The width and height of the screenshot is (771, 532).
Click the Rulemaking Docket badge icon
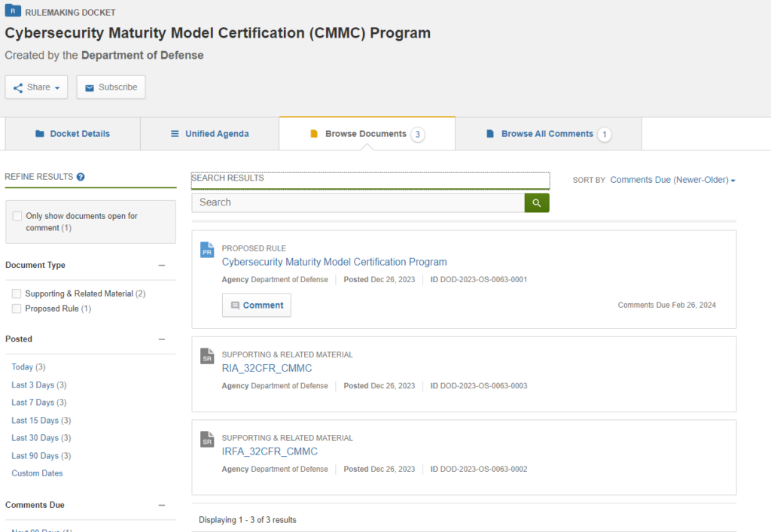(13, 11)
